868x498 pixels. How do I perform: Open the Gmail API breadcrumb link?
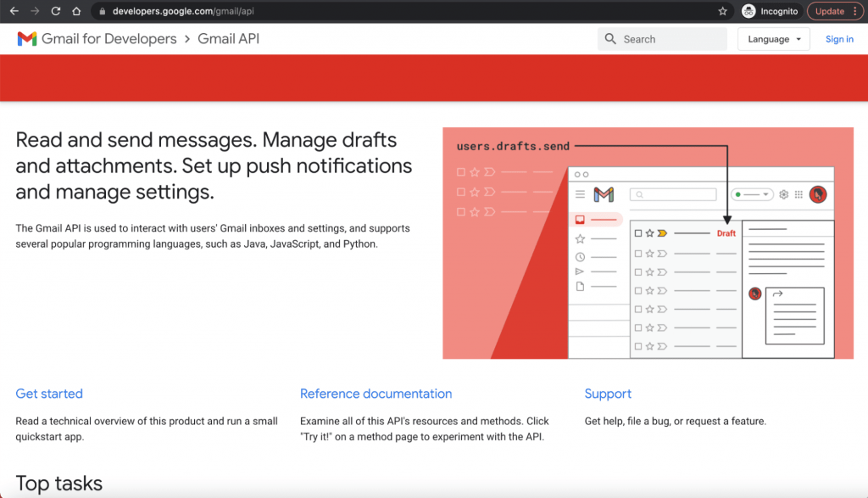point(228,39)
